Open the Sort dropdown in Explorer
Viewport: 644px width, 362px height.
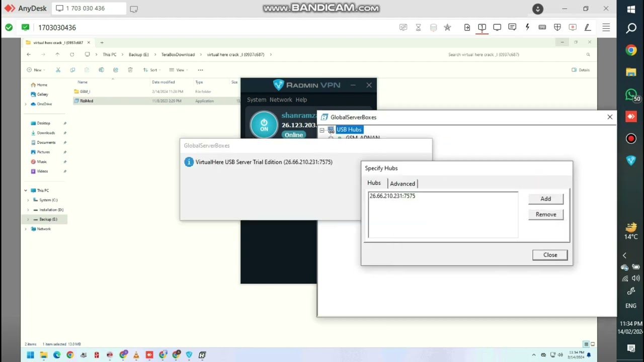click(151, 70)
